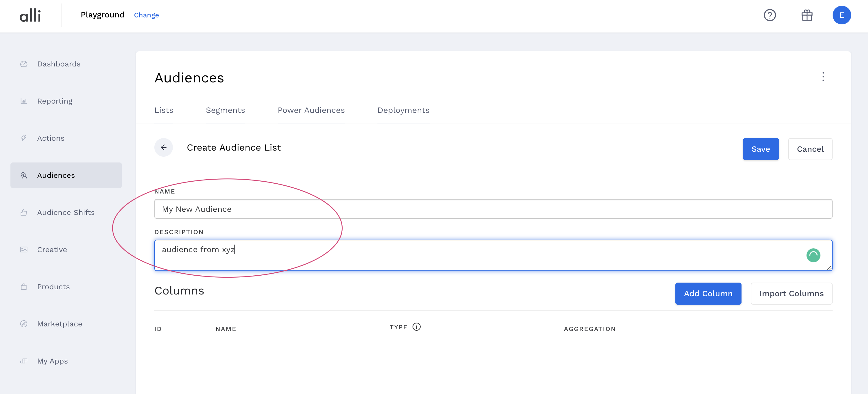Viewport: 868px width, 394px height.
Task: Focus the Name input field
Action: tap(493, 209)
